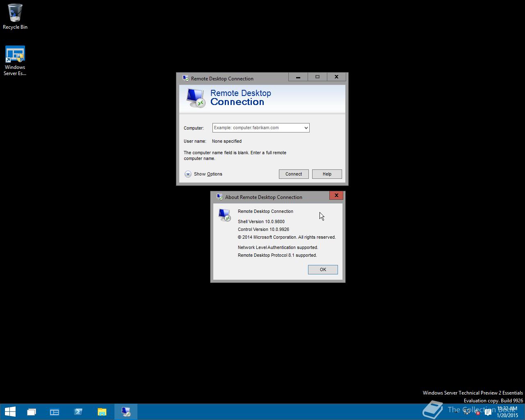525x420 pixels.
Task: Select the Remote Desktop Connection taskbar button
Action: coord(126,412)
